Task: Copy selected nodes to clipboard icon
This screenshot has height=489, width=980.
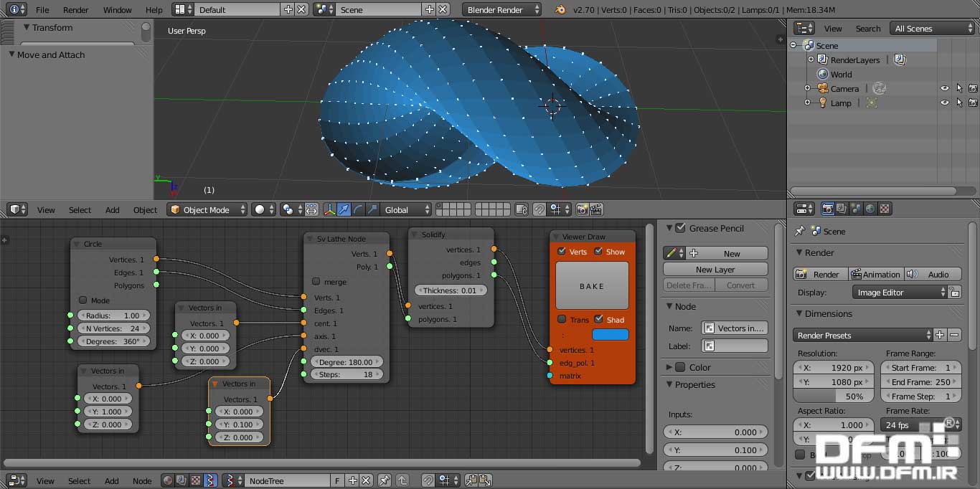Action: pyautogui.click(x=471, y=480)
